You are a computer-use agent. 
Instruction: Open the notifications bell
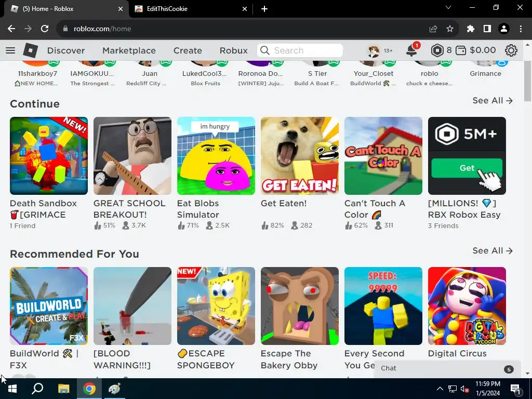411,50
